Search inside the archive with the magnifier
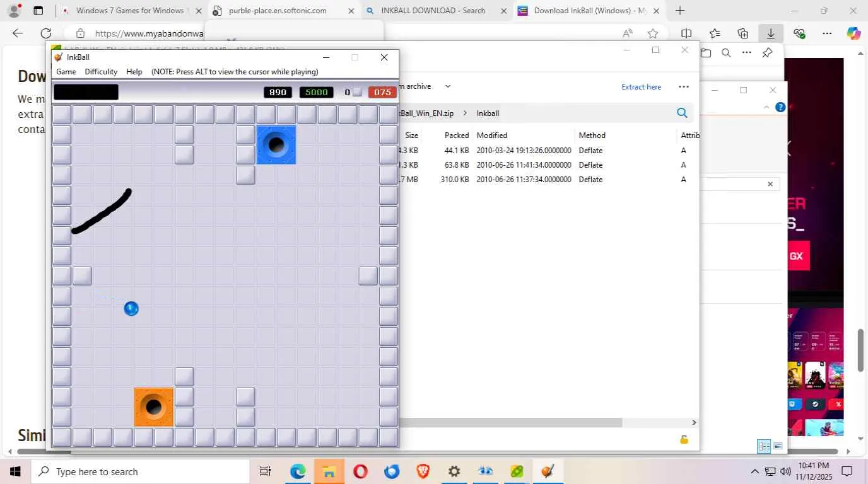 coord(682,113)
